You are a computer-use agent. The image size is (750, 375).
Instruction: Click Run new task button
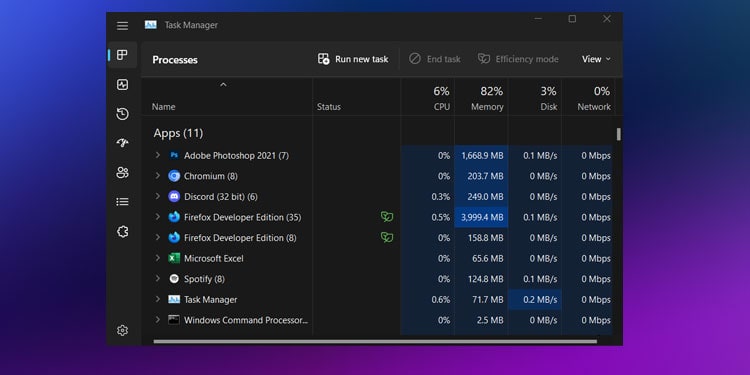pyautogui.click(x=353, y=59)
